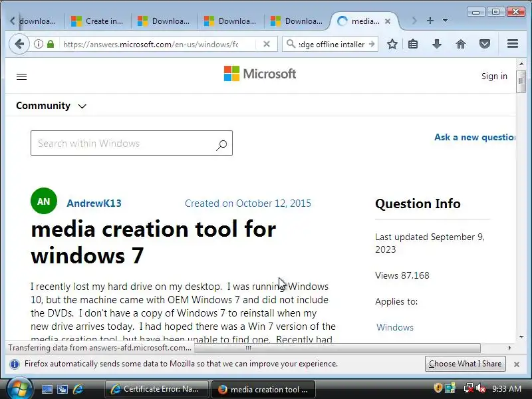Screen dimensions: 532x399
Task: Click the security shield tray icon
Action: point(438,388)
